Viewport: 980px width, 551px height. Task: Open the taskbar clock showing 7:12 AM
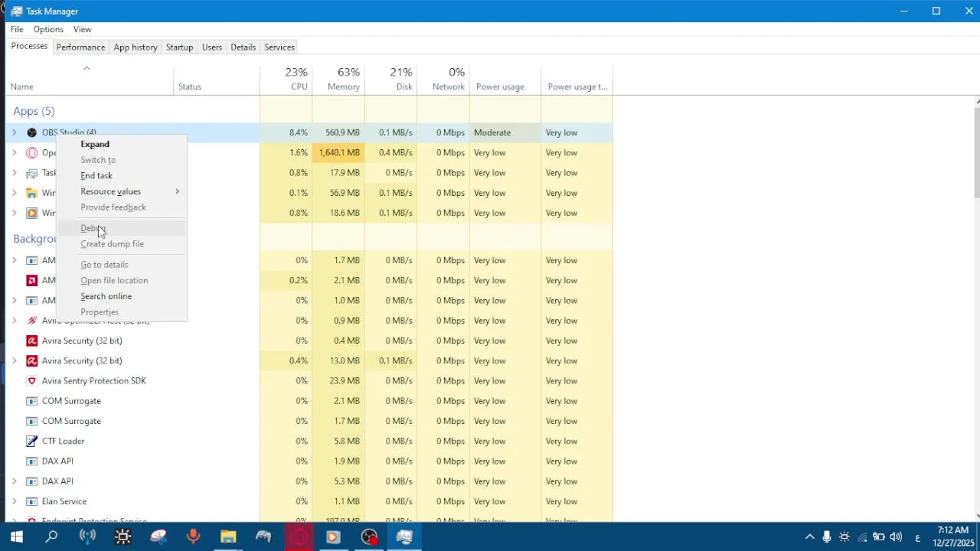coord(953,537)
